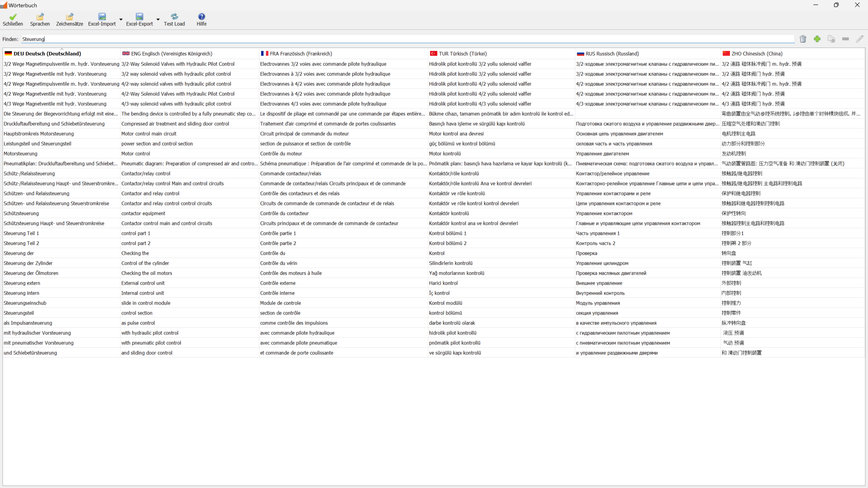
Task: Add a new entry with green plus
Action: (817, 39)
